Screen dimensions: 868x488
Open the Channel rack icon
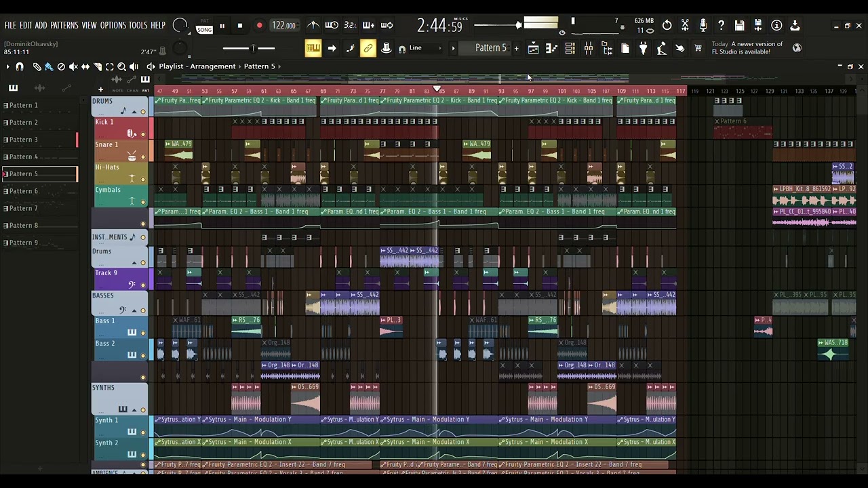click(x=570, y=48)
